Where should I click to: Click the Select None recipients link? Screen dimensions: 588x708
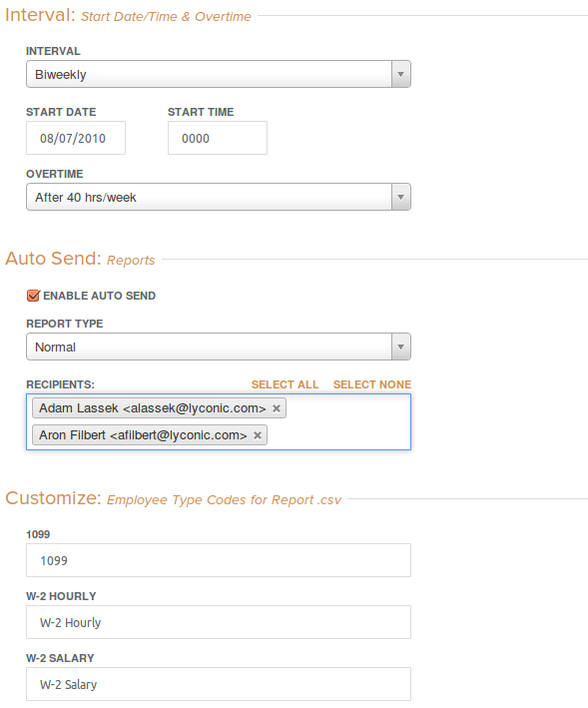[372, 384]
